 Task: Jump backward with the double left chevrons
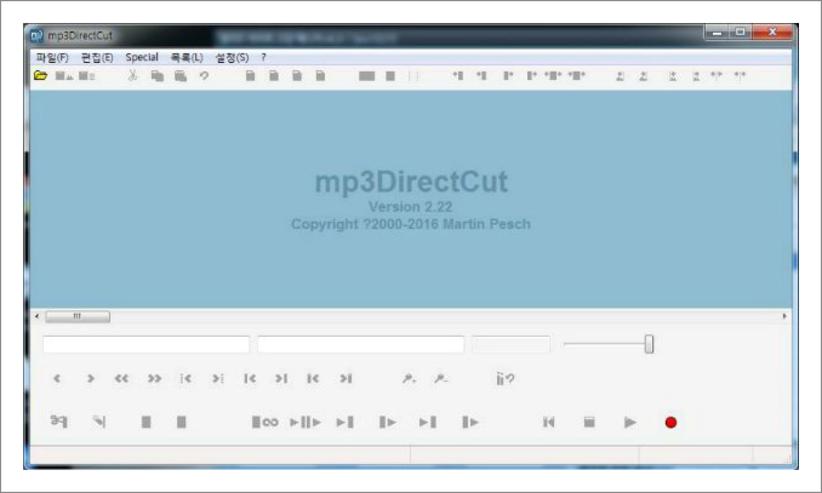pos(121,378)
